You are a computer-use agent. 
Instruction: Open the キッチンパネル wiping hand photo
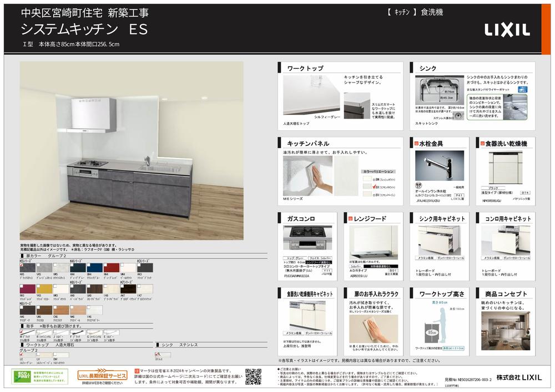tap(307, 176)
